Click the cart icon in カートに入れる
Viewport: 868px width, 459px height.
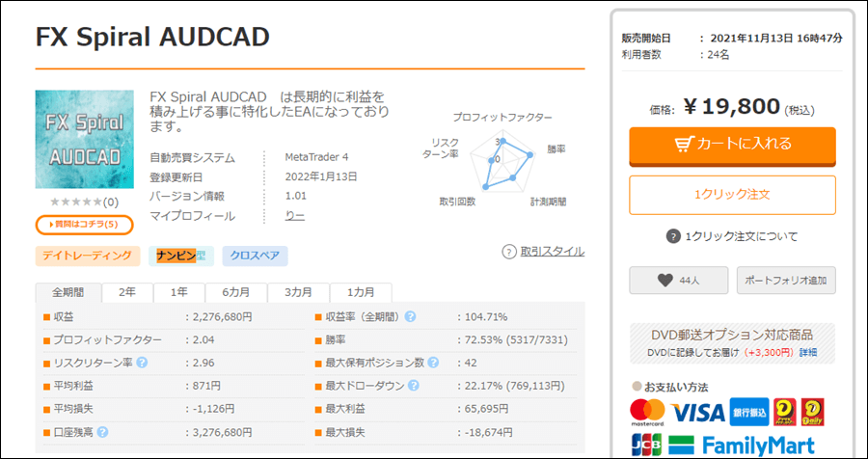[x=684, y=144]
